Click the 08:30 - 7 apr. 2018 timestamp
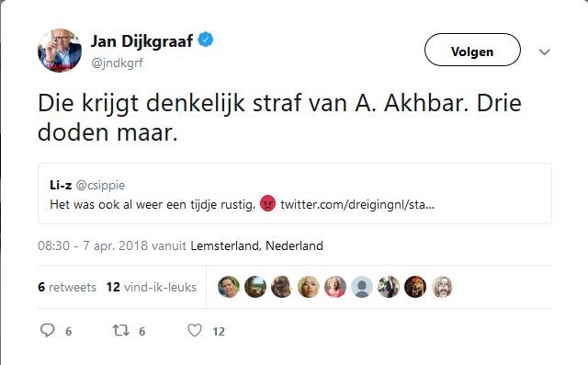588x365 pixels. (91, 245)
